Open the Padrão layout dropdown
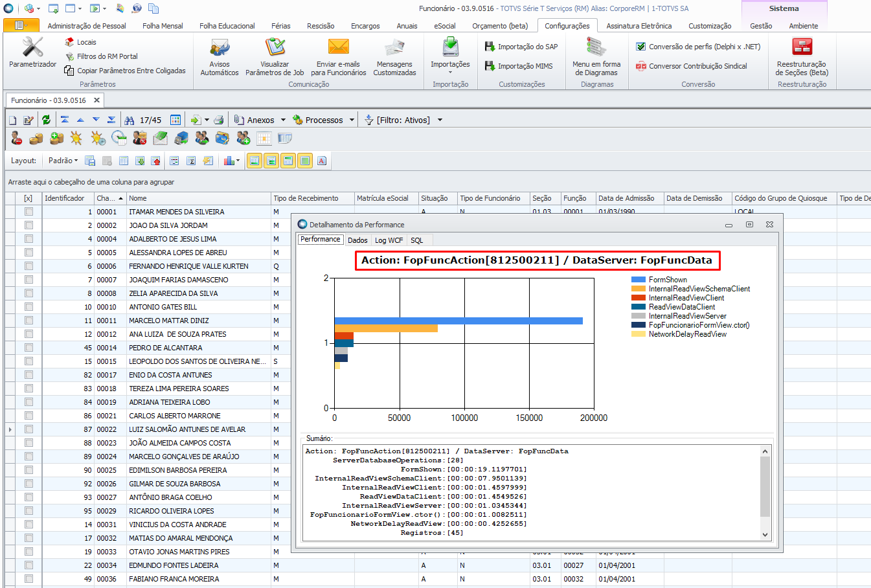 click(x=63, y=161)
